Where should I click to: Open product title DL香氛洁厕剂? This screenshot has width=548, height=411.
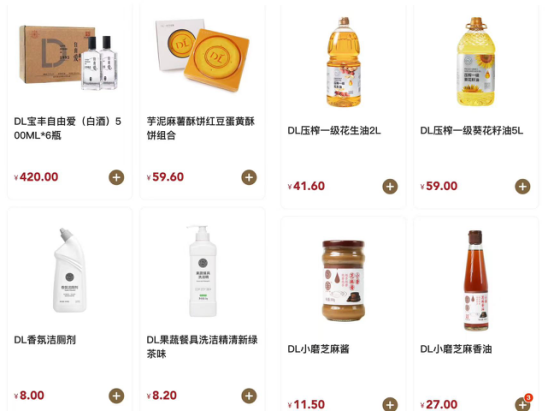click(x=45, y=340)
